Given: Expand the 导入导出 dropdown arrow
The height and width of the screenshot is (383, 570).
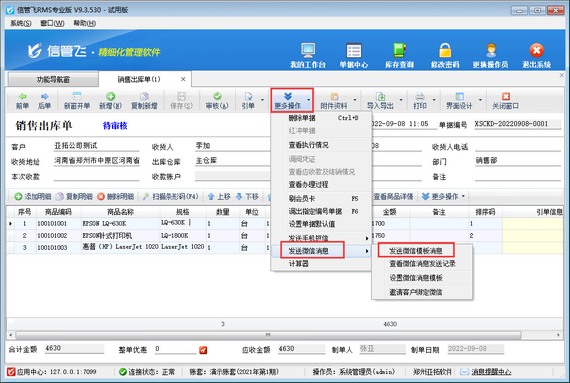Looking at the screenshot, I should pyautogui.click(x=401, y=100).
